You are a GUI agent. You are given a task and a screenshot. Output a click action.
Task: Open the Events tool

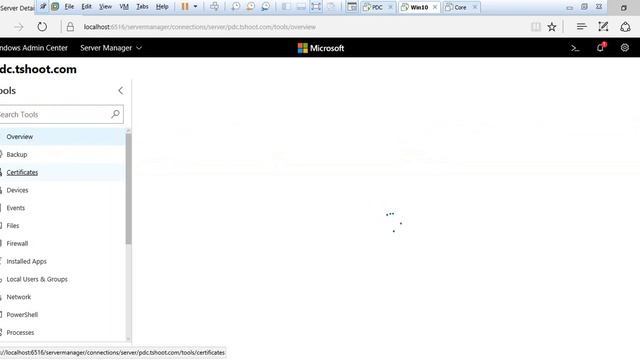pyautogui.click(x=62, y=208)
